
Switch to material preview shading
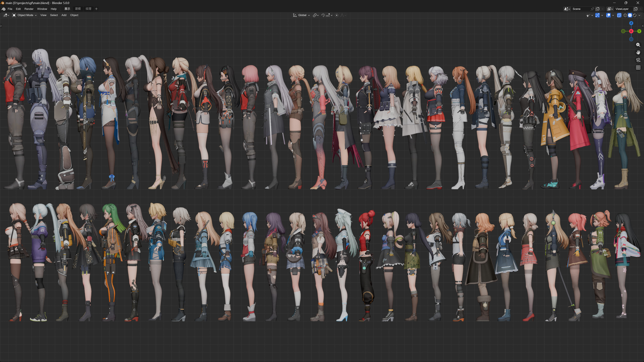634,15
